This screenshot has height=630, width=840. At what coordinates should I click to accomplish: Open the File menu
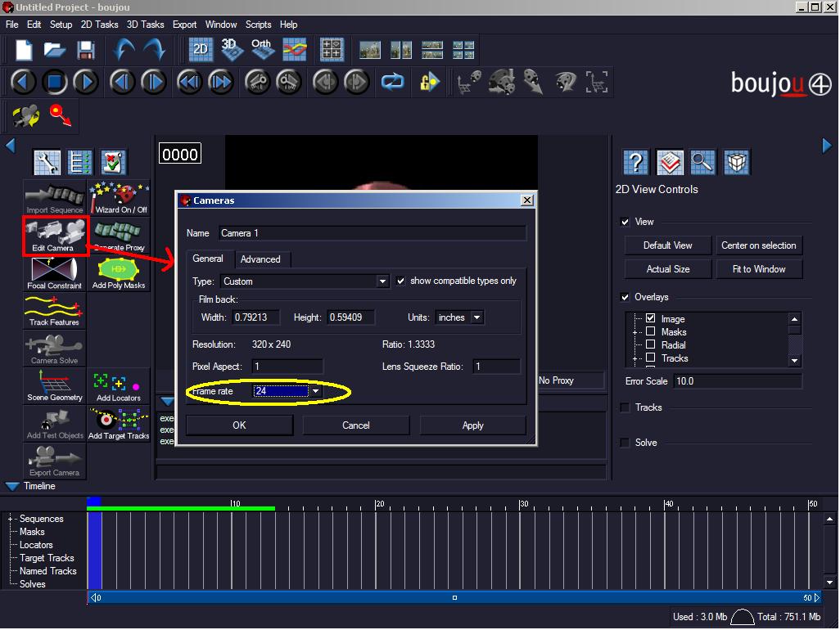click(x=11, y=25)
